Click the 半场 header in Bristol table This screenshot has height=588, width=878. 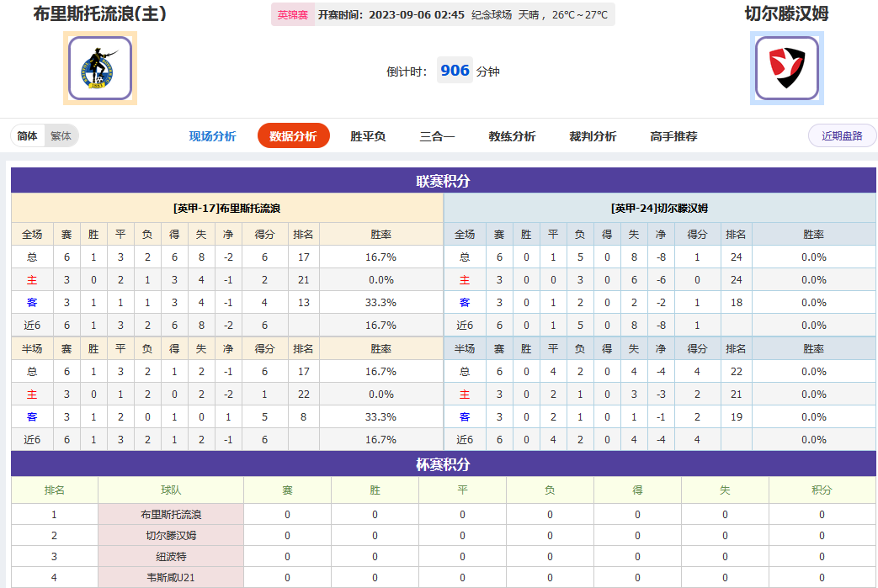pyautogui.click(x=32, y=348)
